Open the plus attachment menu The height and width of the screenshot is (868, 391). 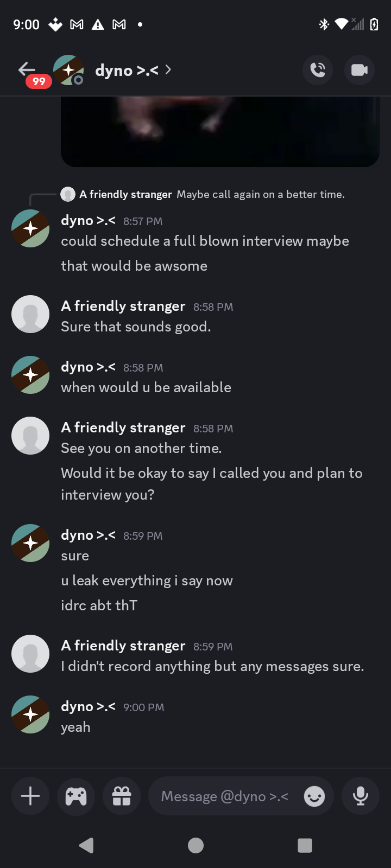coord(30,796)
